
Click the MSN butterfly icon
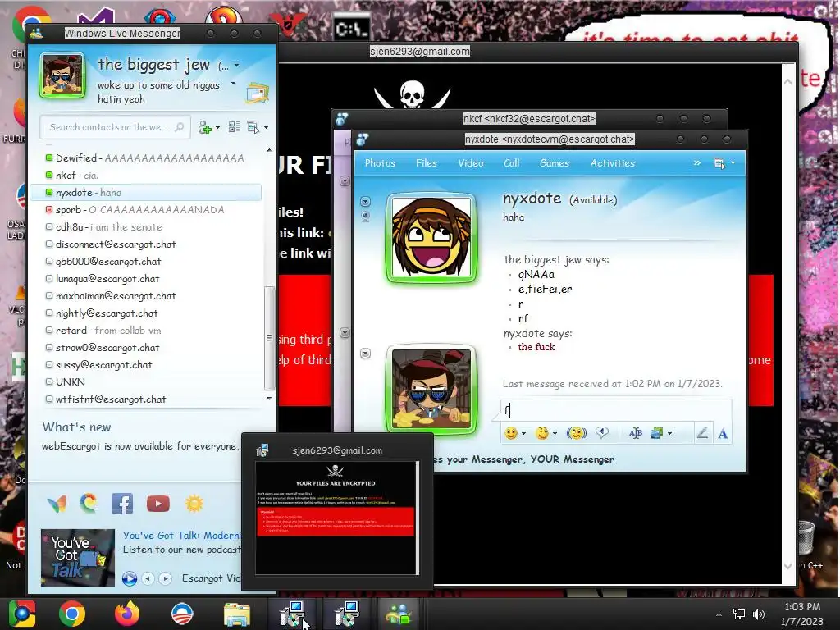[57, 504]
